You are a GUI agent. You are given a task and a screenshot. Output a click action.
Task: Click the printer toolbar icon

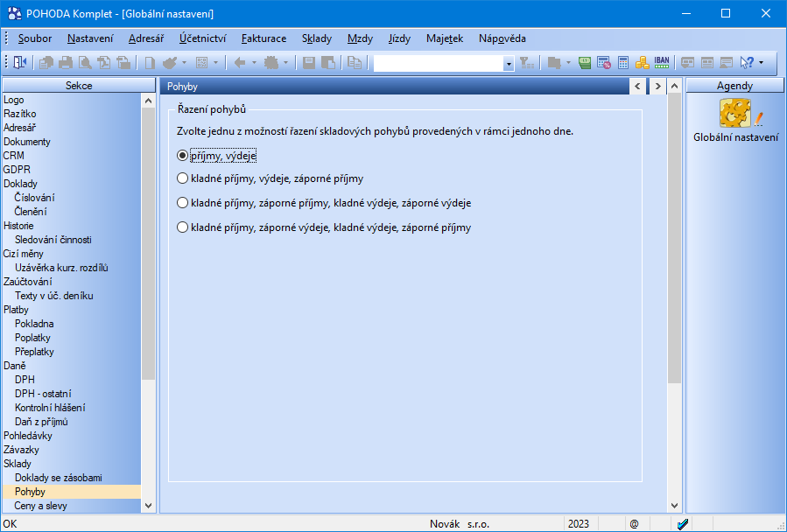coord(66,63)
